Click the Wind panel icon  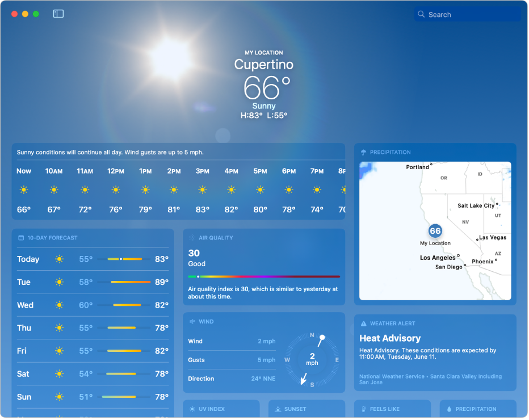191,322
